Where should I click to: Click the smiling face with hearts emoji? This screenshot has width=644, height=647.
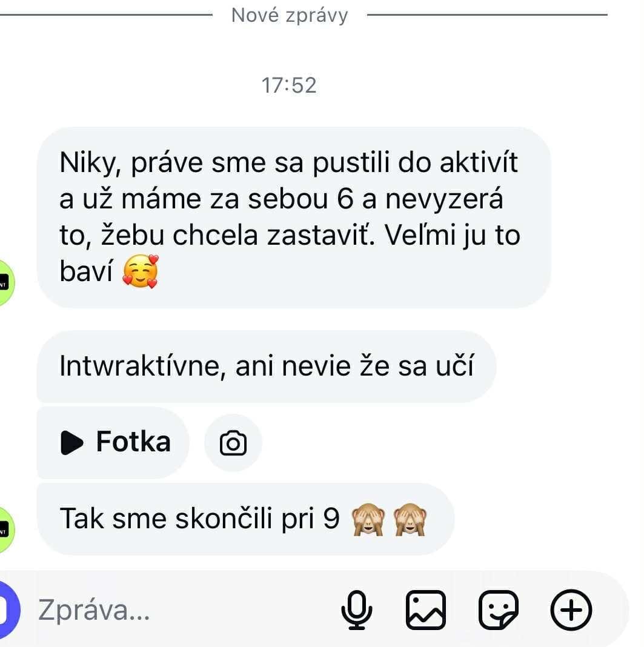[141, 271]
